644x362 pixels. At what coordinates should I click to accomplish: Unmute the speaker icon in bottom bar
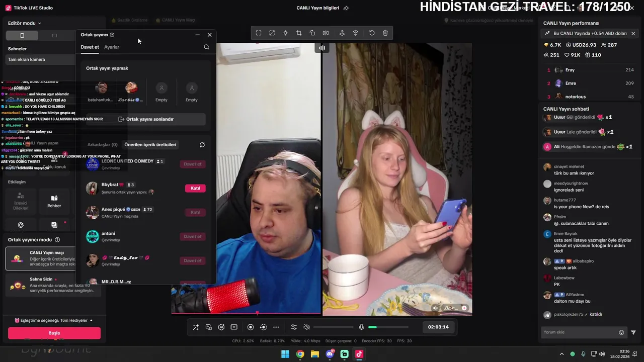307,327
